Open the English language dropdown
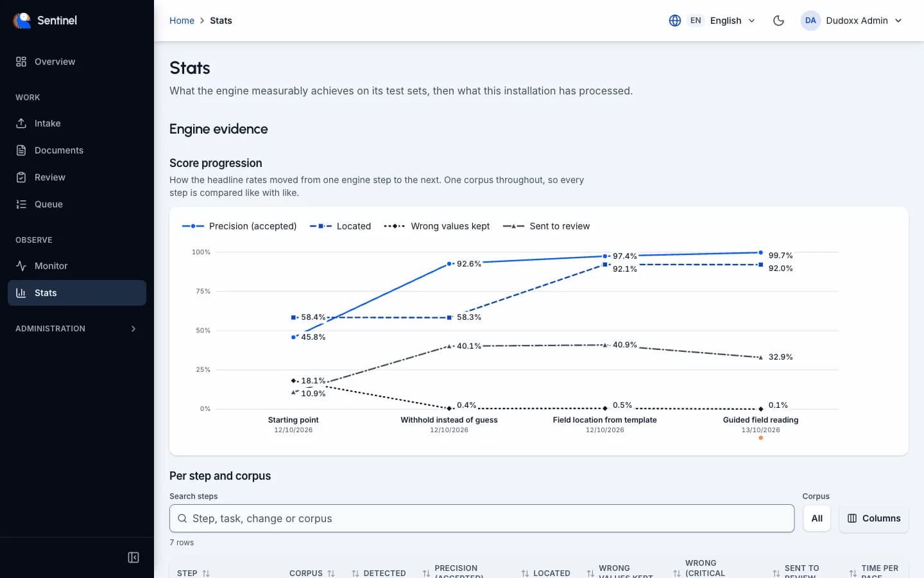This screenshot has height=578, width=924. (712, 21)
